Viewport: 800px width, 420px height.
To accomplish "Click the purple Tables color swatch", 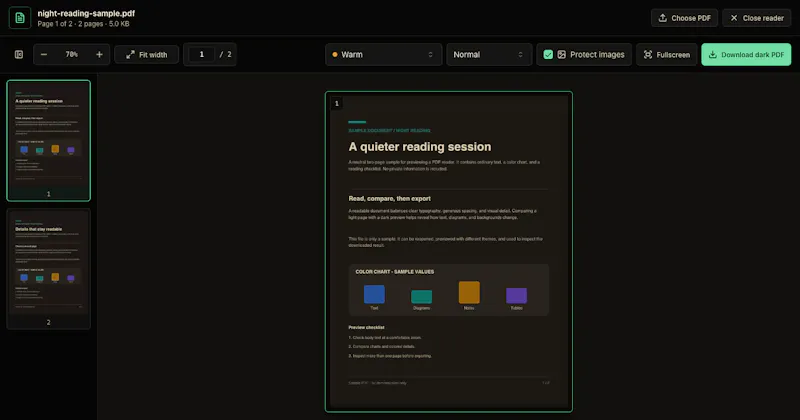I will (x=516, y=295).
